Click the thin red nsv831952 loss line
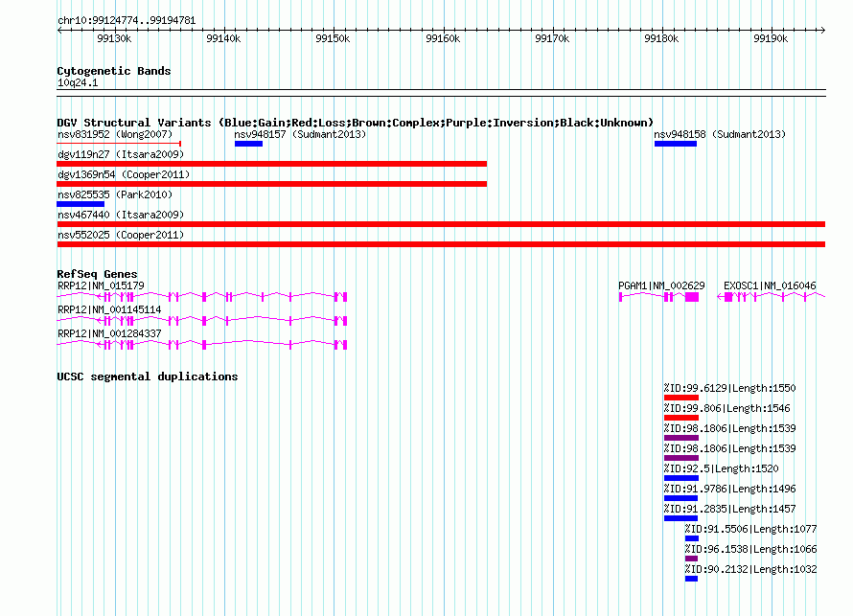This screenshot has width=853, height=616. [x=119, y=144]
